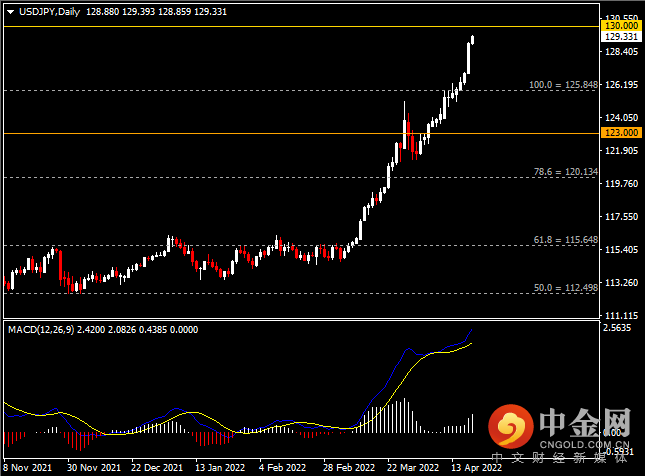Select the current price 129.331 label
Image resolution: width=645 pixels, height=476 pixels.
622,37
